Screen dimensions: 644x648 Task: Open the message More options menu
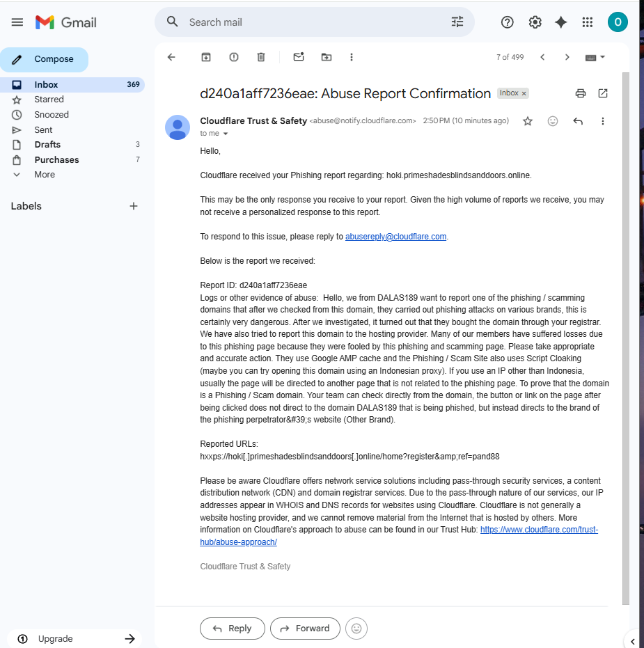(x=603, y=121)
